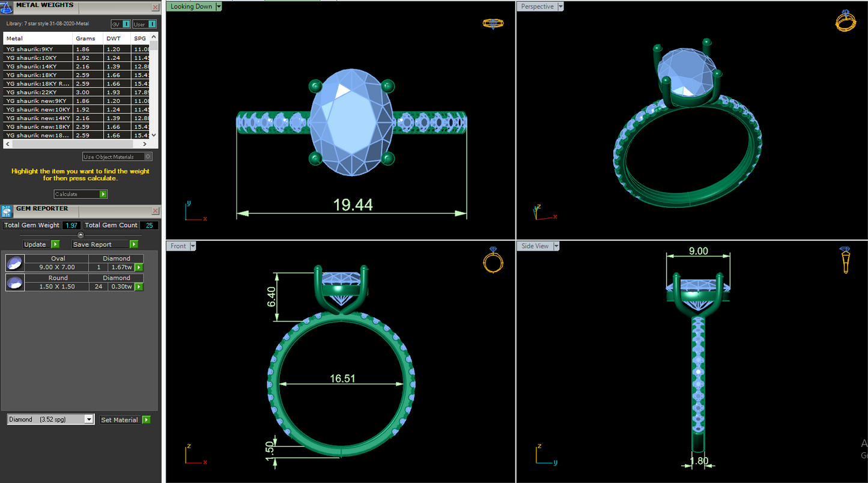This screenshot has width=868, height=483.
Task: Click the Metal Weights panel icon
Action: pos(7,7)
